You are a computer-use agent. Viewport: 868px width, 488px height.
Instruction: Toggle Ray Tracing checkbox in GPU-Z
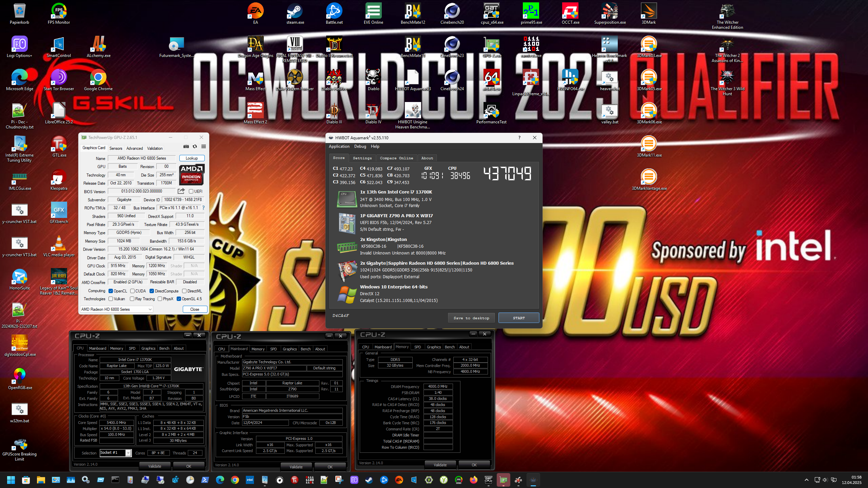click(132, 299)
